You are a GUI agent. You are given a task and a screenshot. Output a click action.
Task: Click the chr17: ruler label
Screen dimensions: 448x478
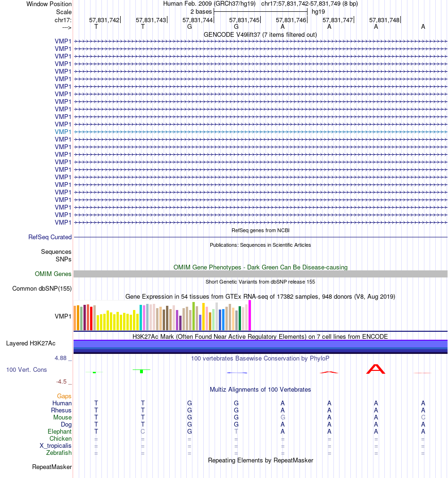tap(63, 20)
